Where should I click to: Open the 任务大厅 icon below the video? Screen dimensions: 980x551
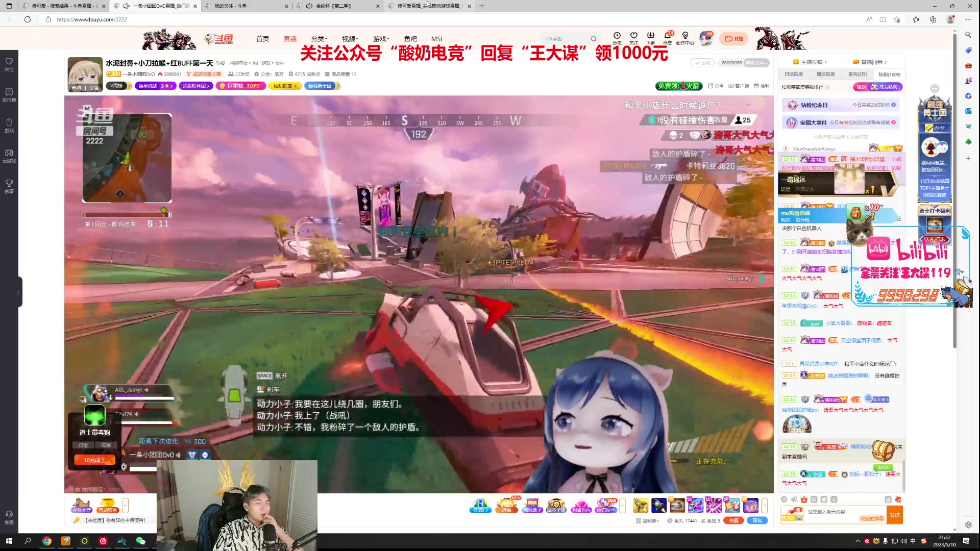[82, 505]
